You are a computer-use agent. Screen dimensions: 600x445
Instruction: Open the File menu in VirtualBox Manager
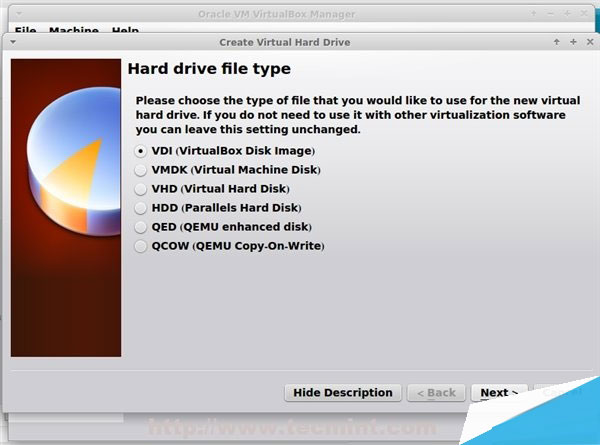tap(26, 30)
